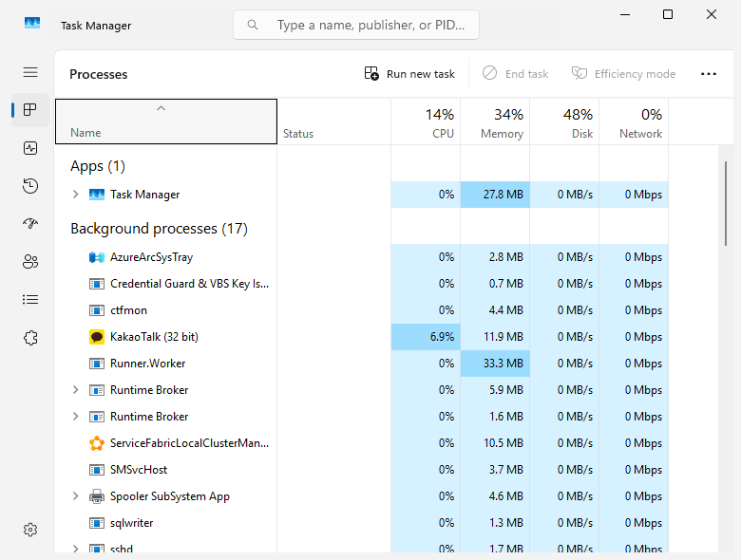Sort by the Name column header
Image resolution: width=741 pixels, height=560 pixels.
tap(166, 121)
